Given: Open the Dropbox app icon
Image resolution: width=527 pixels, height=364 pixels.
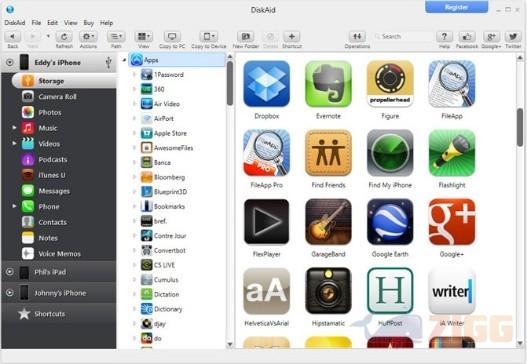Looking at the screenshot, I should pyautogui.click(x=267, y=84).
